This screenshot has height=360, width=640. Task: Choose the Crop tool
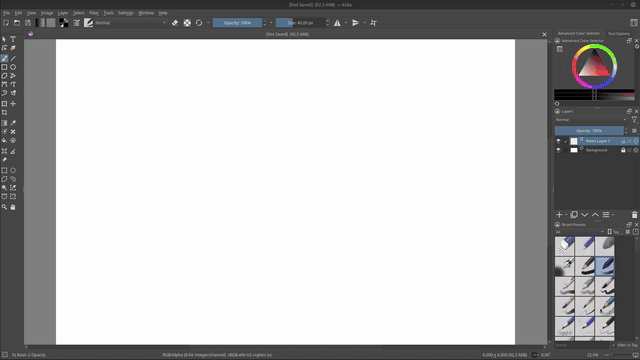tap(4, 113)
